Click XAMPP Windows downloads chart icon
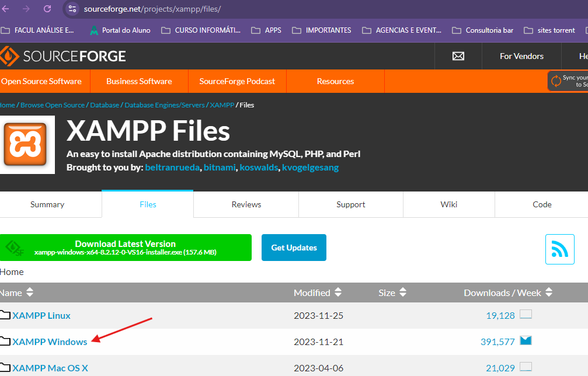This screenshot has width=588, height=376. coord(526,341)
